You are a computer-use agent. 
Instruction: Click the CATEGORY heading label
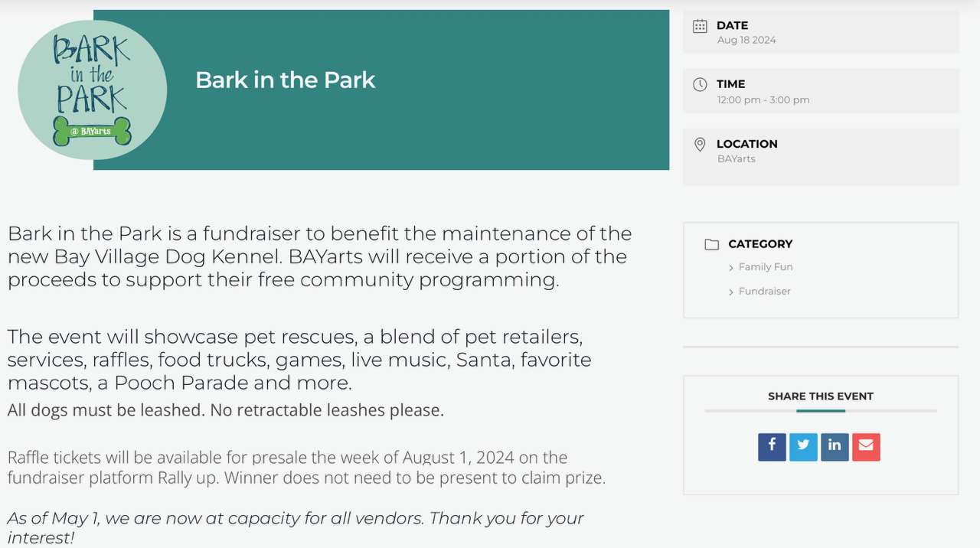(x=760, y=244)
